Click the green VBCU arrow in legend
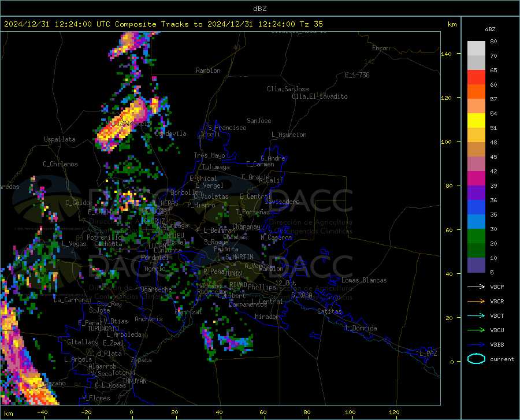This screenshot has height=420, width=520. click(476, 330)
